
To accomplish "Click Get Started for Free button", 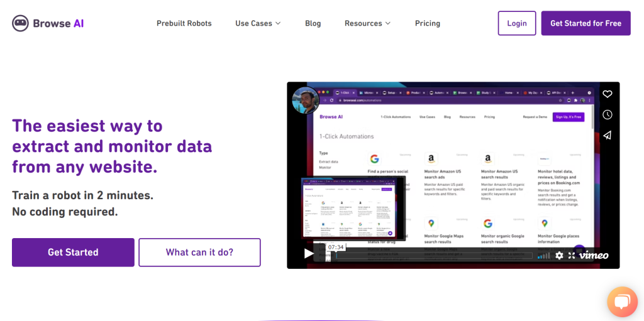I will 586,23.
